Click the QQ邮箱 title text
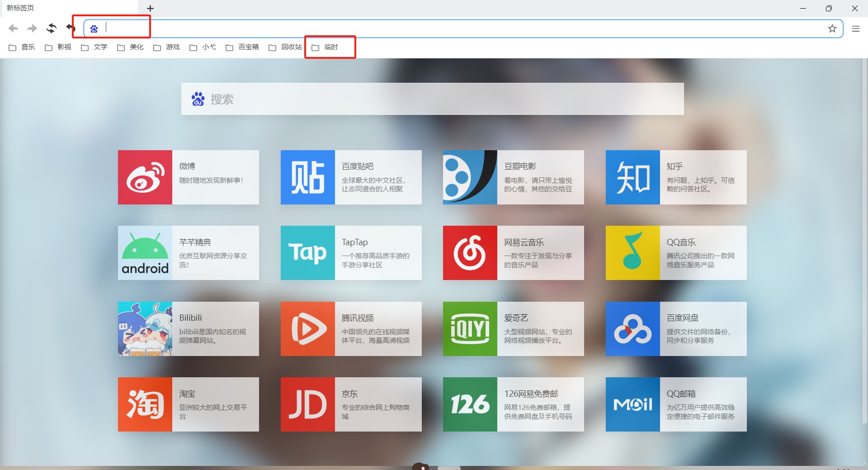 [681, 394]
